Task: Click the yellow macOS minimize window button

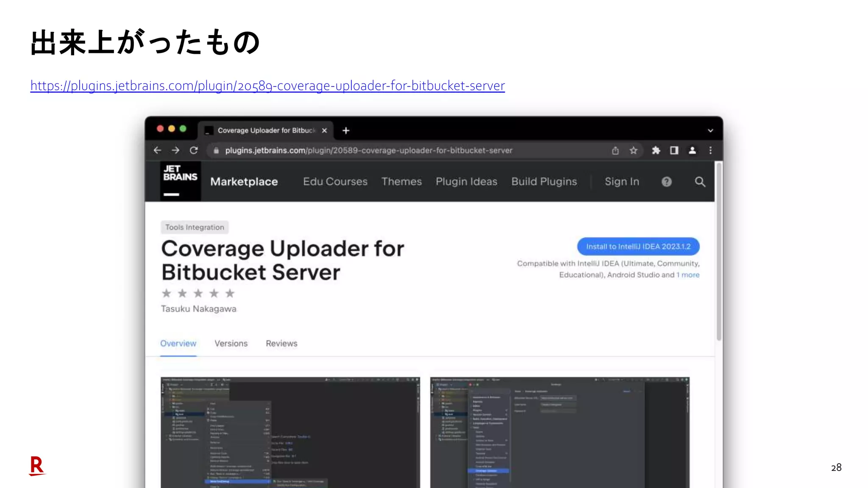Action: pos(172,129)
